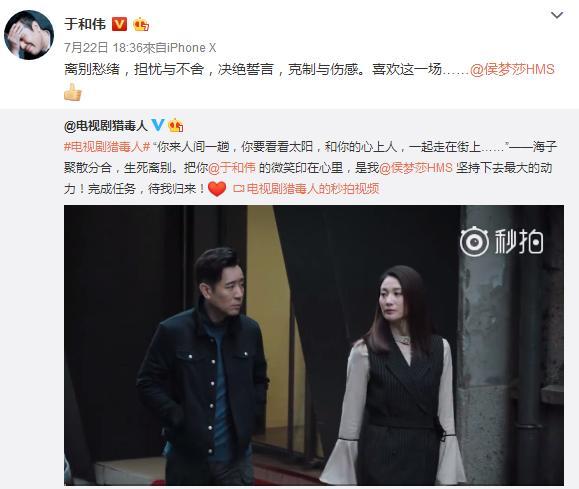Open the @侯梦莎HMS mention in main post
Viewport: 579px width, 489px height.
coord(512,69)
